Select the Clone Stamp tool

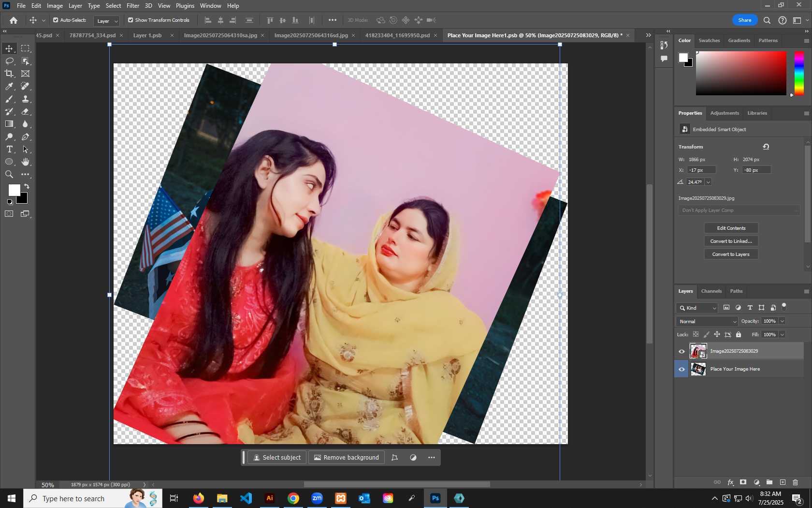pos(25,99)
